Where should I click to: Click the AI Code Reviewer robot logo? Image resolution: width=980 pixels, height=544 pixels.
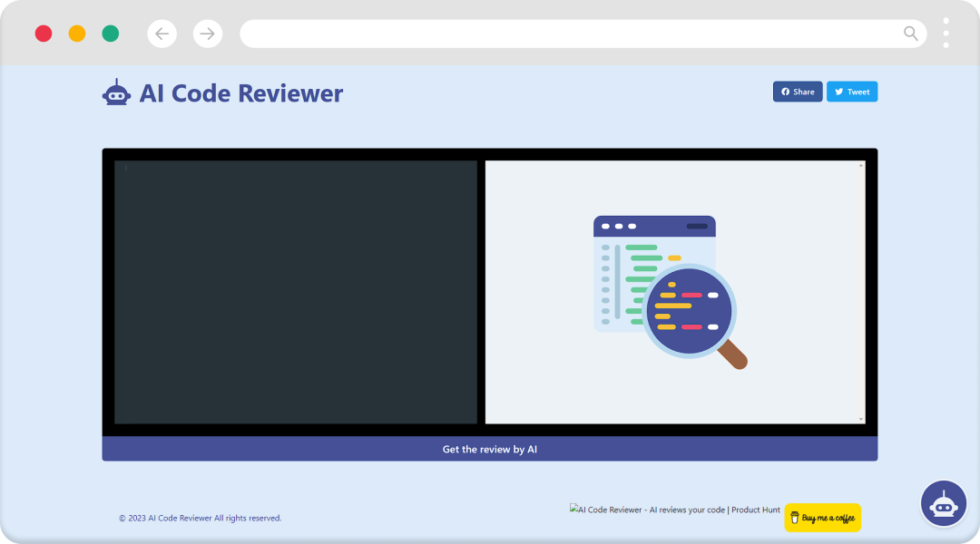(x=116, y=92)
